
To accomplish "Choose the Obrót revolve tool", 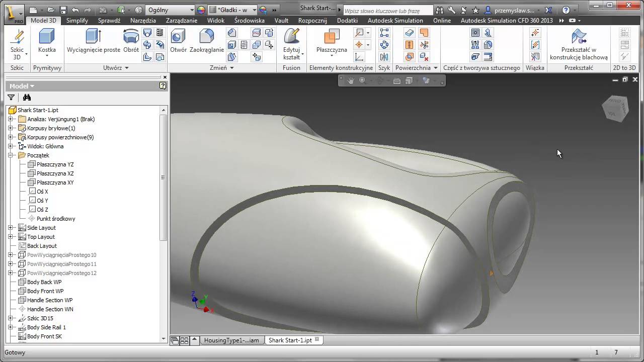I will pos(131,41).
